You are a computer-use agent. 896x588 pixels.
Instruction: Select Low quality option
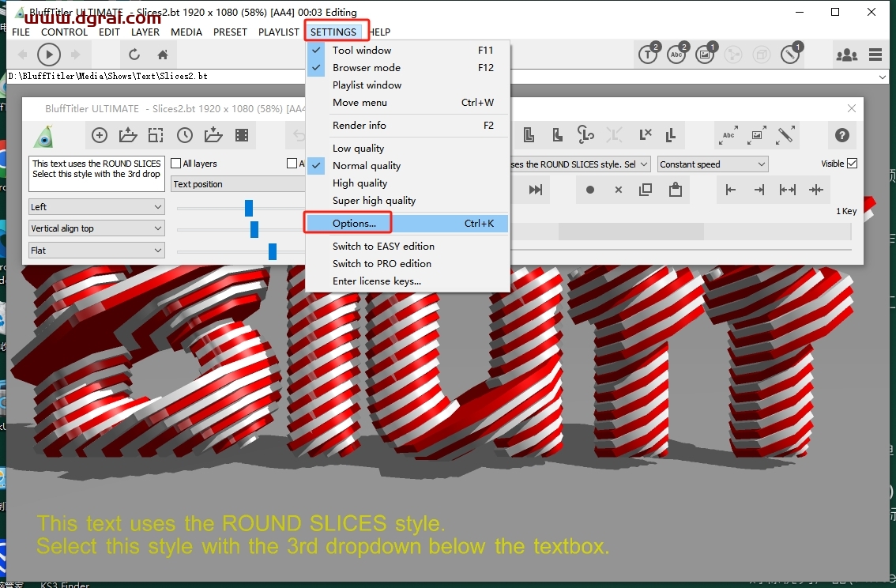coord(408,148)
